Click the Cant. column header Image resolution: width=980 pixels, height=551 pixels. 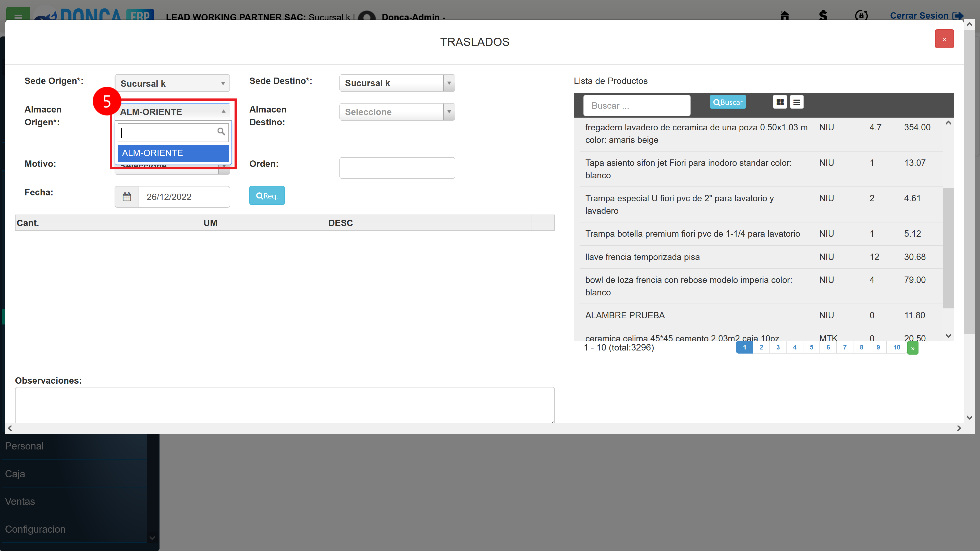click(108, 223)
